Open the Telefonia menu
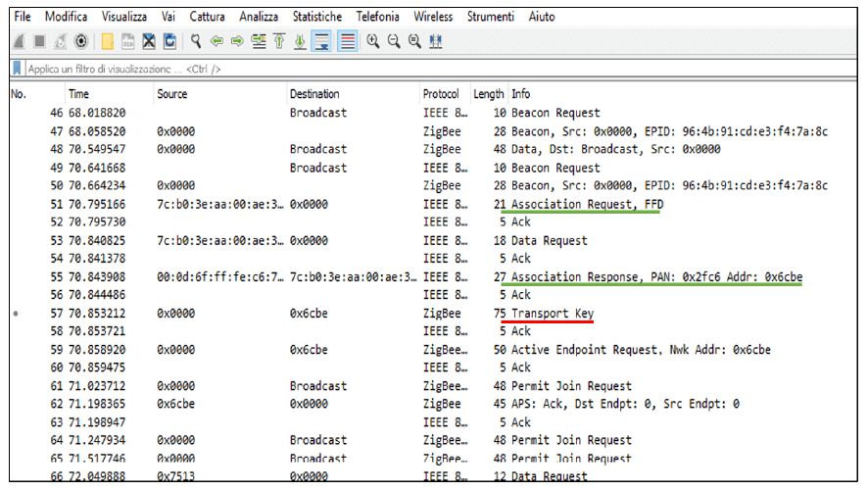 377,17
